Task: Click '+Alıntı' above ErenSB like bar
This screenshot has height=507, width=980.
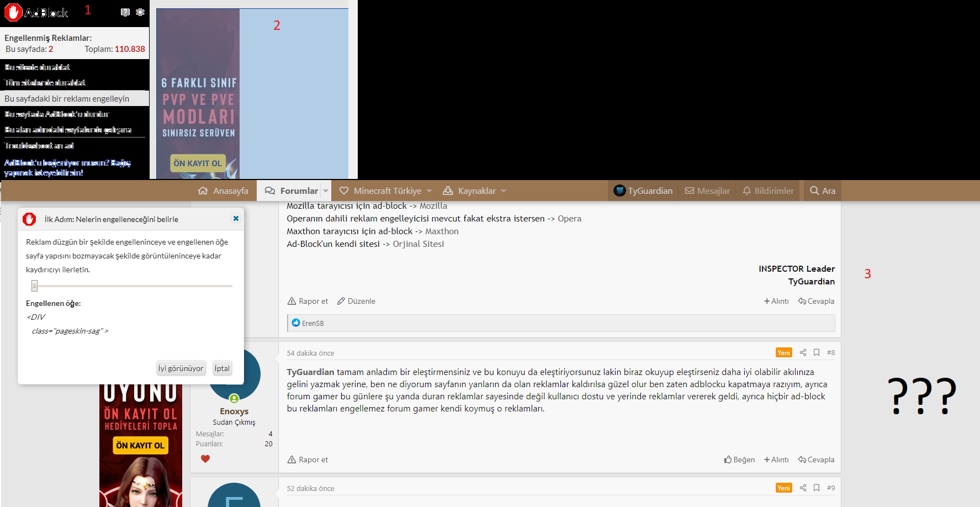Action: [x=776, y=301]
